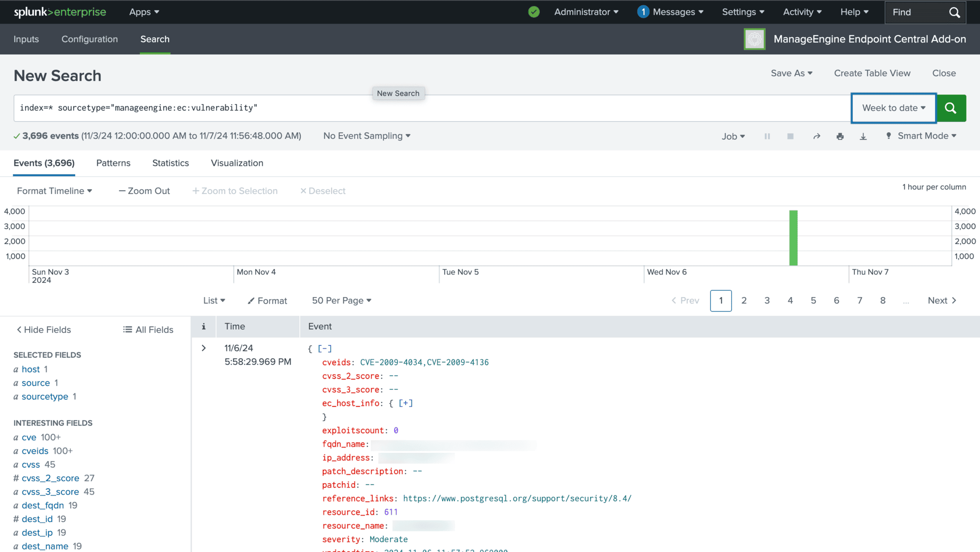Stop the search job

(790, 137)
